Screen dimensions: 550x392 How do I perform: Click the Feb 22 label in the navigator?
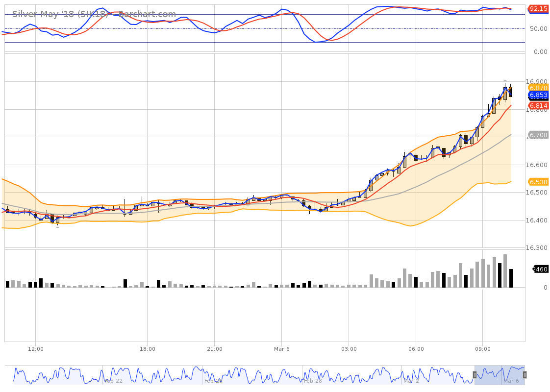click(113, 381)
